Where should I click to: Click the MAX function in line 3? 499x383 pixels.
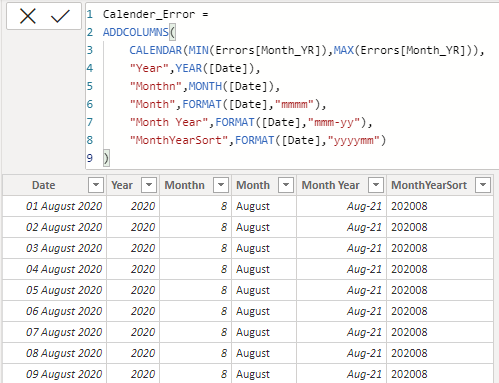tap(344, 50)
